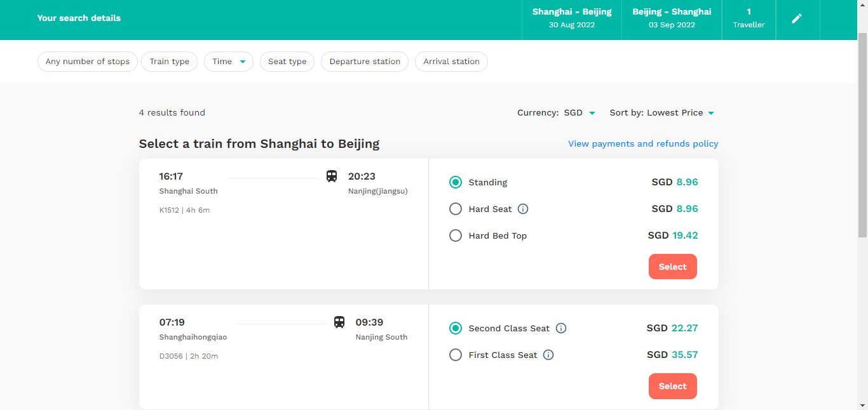Click the pencil edit search icon
This screenshot has height=410, width=868.
(x=797, y=18)
